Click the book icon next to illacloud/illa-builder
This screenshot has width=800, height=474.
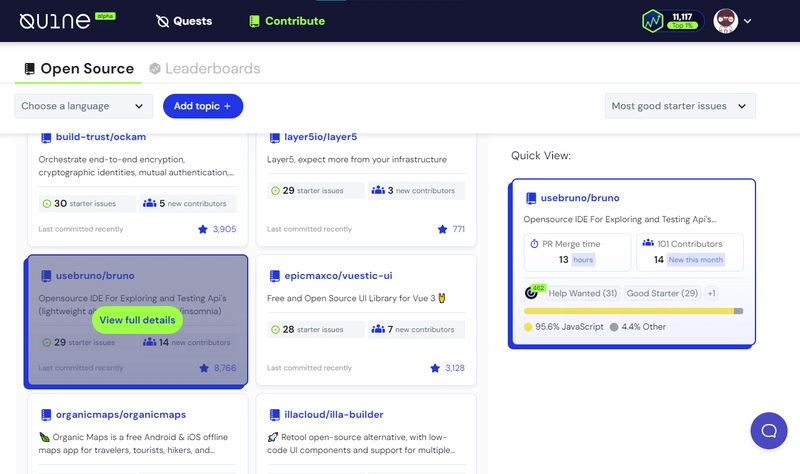(274, 415)
